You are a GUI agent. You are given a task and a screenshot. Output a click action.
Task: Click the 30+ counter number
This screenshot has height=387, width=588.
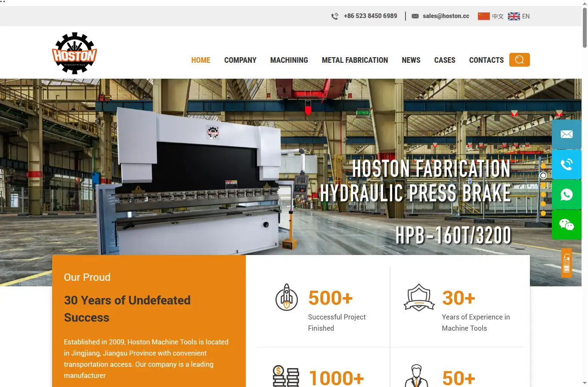pos(458,298)
